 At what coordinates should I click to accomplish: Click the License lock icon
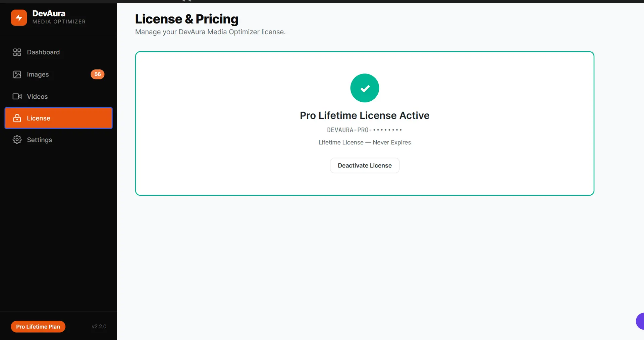pyautogui.click(x=17, y=118)
